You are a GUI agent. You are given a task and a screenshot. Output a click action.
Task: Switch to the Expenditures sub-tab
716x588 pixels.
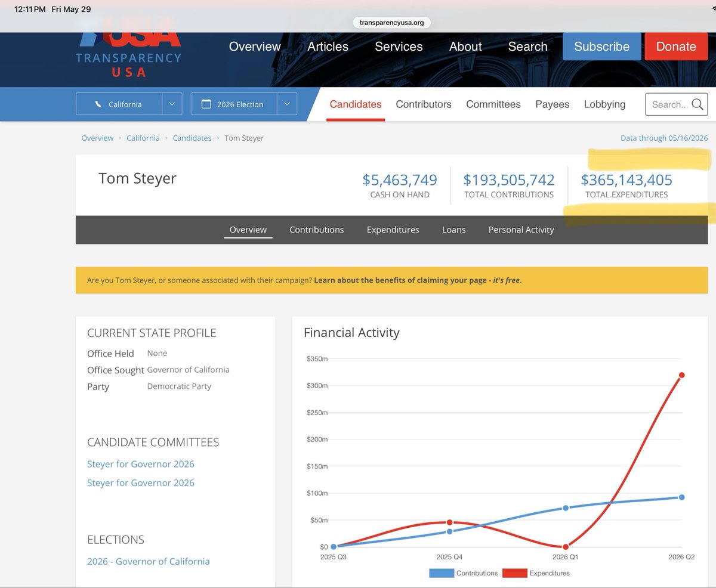click(x=393, y=230)
